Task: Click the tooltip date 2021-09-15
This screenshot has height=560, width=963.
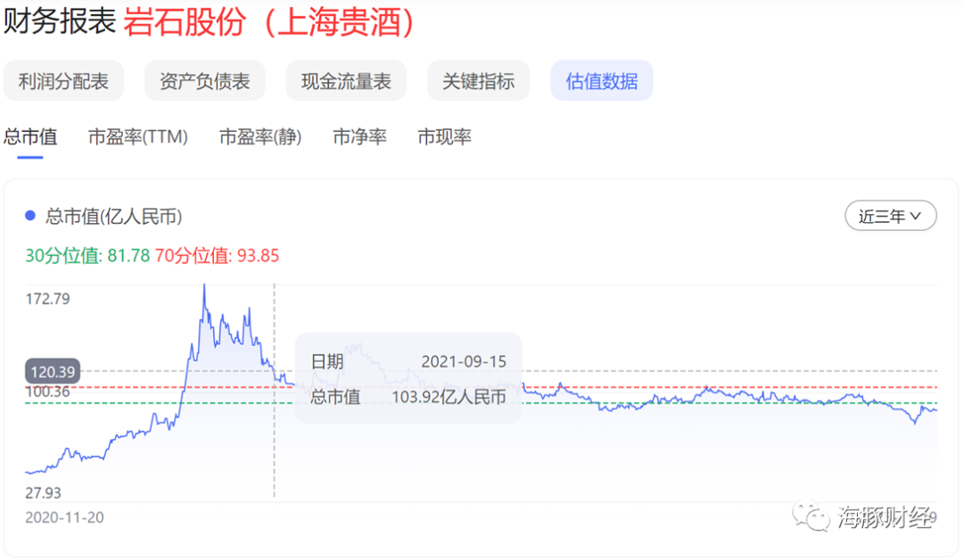Action: pyautogui.click(x=464, y=362)
